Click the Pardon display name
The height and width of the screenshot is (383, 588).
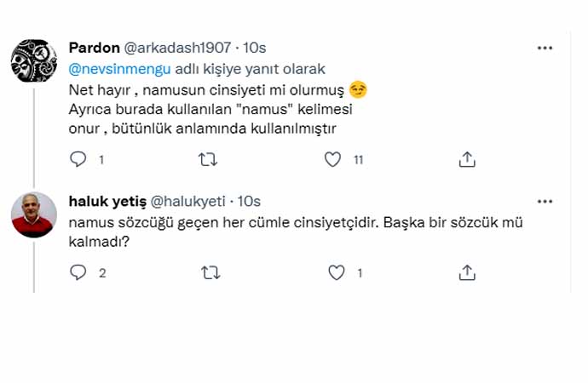94,49
